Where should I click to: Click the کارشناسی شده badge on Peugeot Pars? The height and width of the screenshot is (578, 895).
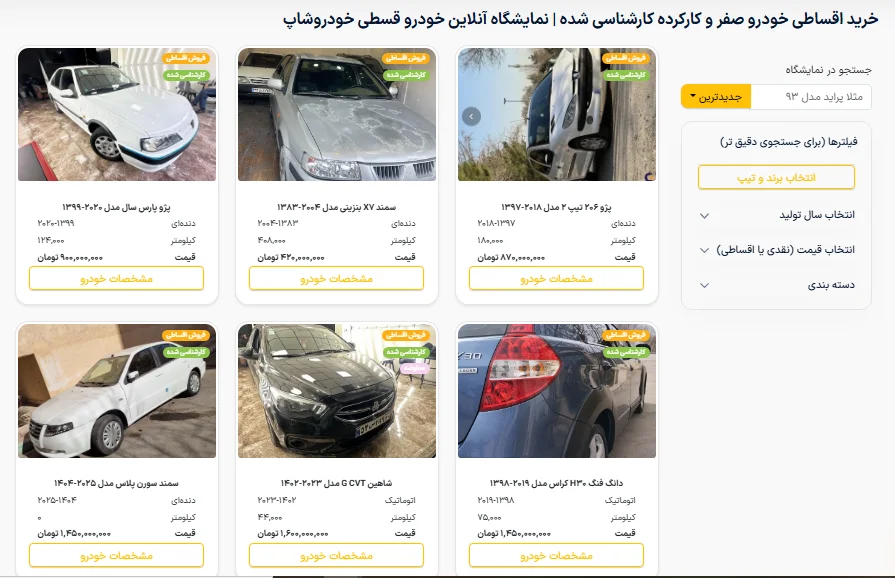coord(186,75)
